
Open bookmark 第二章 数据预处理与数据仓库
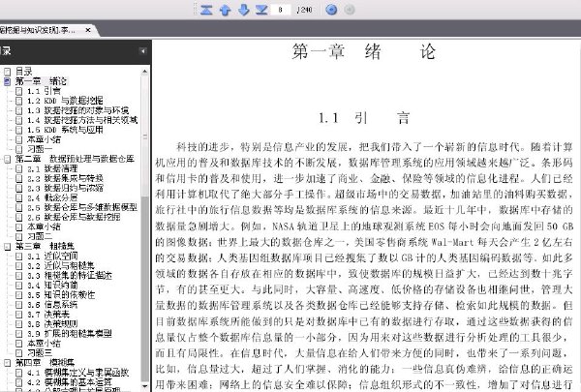75,160
